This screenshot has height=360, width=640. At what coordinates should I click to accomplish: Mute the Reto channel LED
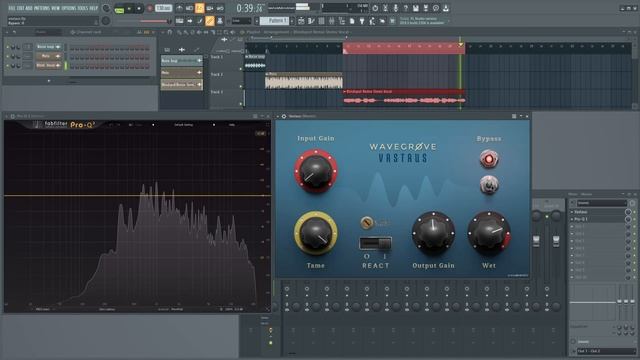7,56
